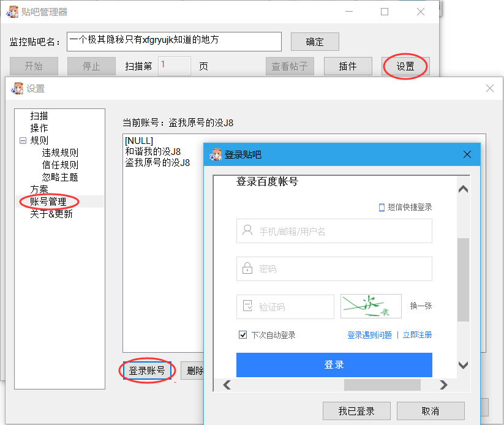This screenshot has width=504, height=425.
Task: Close the 登录贴吧 login dialog
Action: 467,155
